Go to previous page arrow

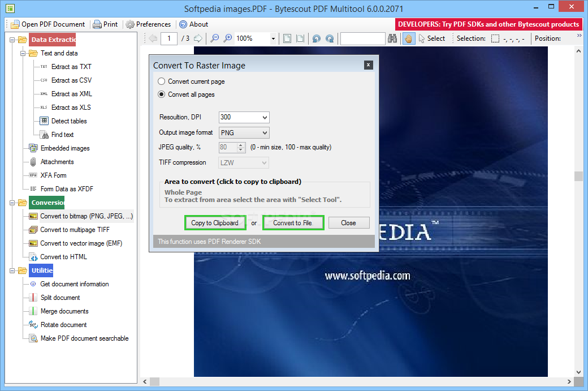153,38
